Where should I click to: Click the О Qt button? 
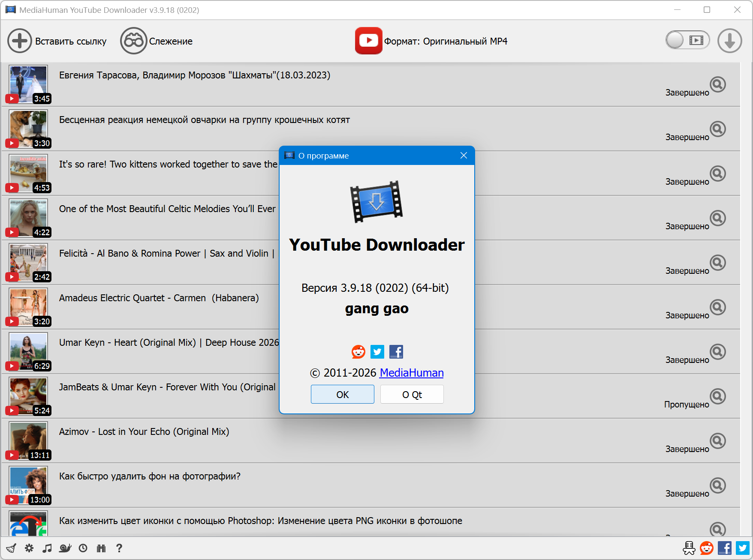tap(412, 394)
